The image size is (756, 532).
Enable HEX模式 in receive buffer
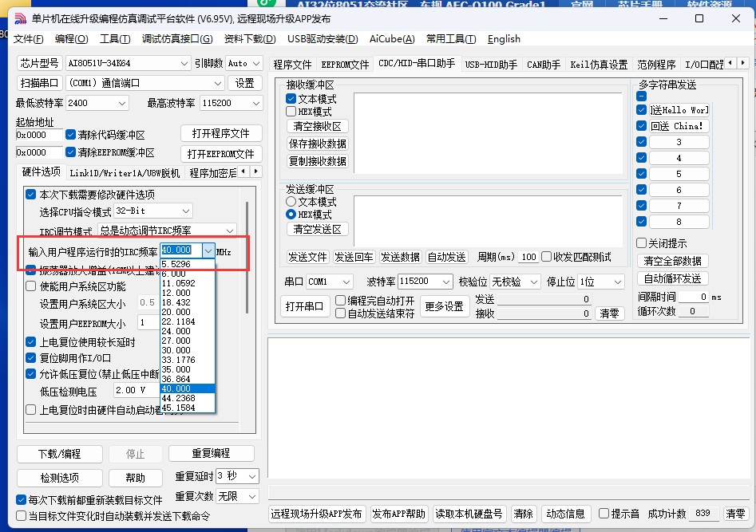click(291, 112)
